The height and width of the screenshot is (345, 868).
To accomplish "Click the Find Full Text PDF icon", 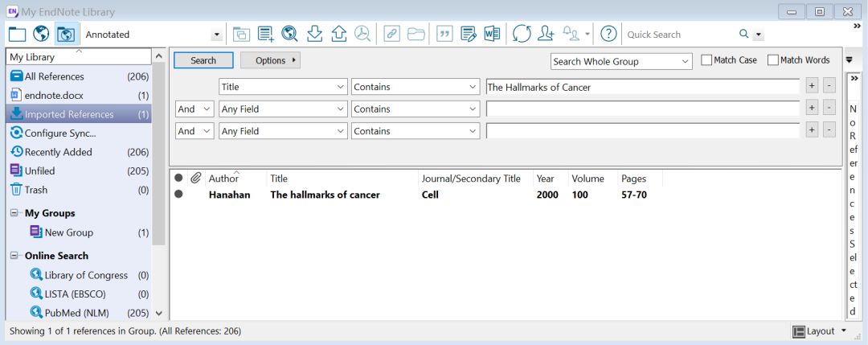I will (362, 35).
